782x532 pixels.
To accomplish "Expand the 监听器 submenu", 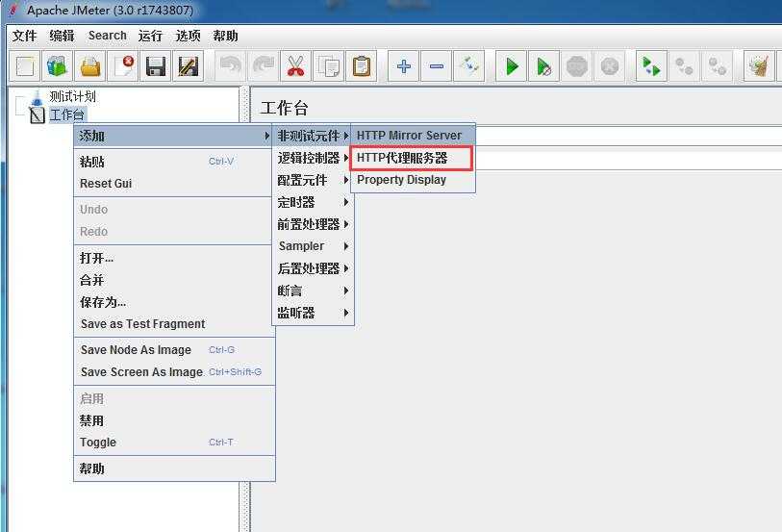I will (313, 313).
